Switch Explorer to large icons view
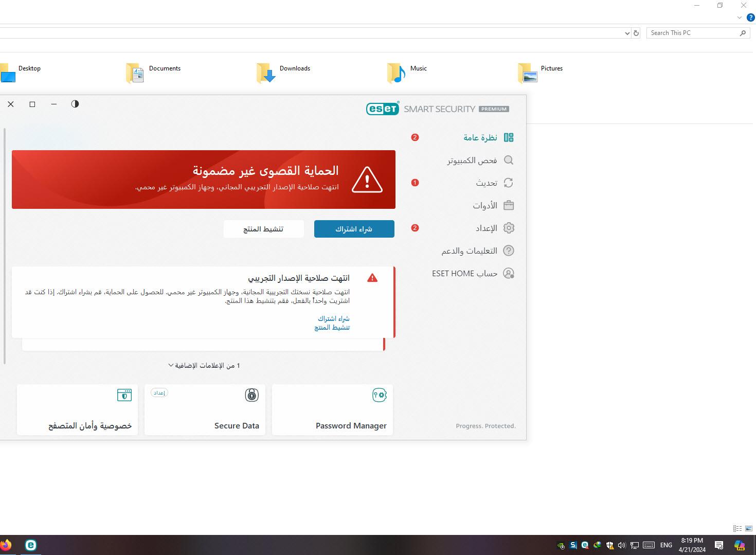This screenshot has width=756, height=555. [x=748, y=528]
